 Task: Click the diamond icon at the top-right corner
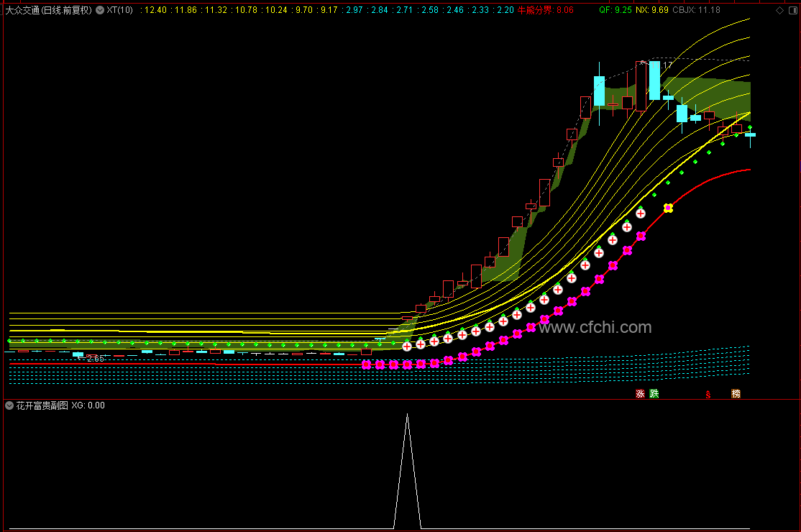[779, 10]
